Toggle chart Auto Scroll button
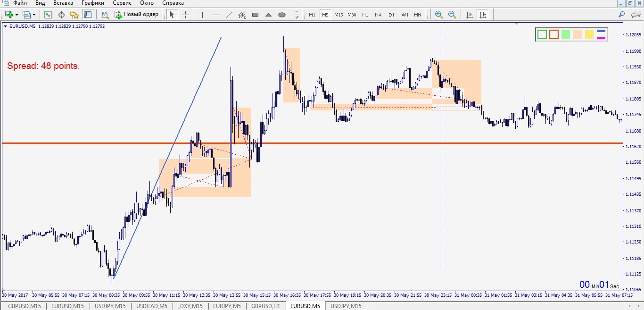The width and height of the screenshot is (644, 310). (x=470, y=15)
